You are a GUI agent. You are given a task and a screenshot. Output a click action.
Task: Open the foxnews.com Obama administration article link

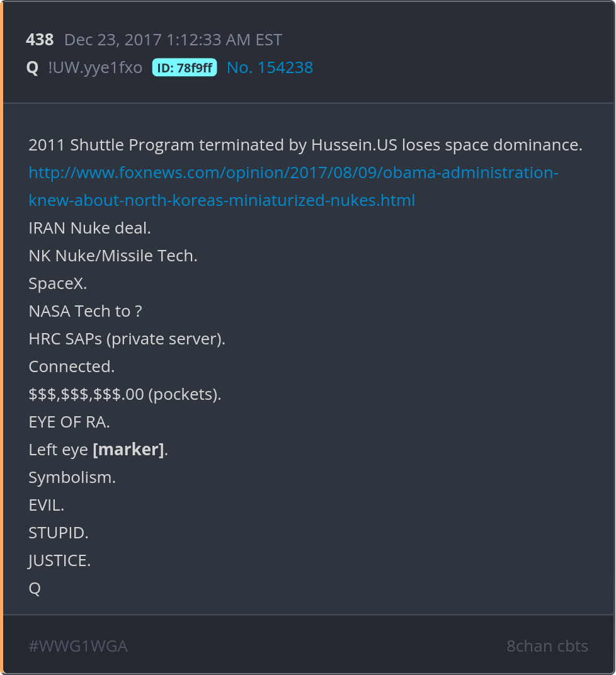293,173
